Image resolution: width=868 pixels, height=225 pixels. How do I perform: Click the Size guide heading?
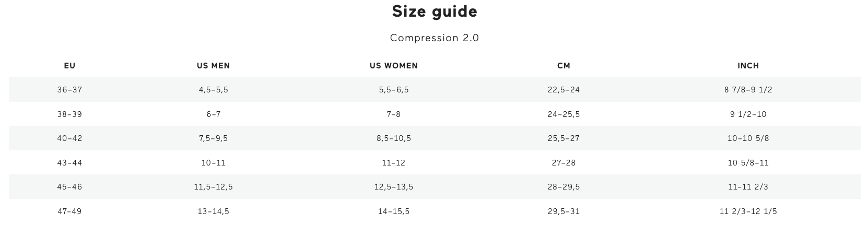click(435, 11)
